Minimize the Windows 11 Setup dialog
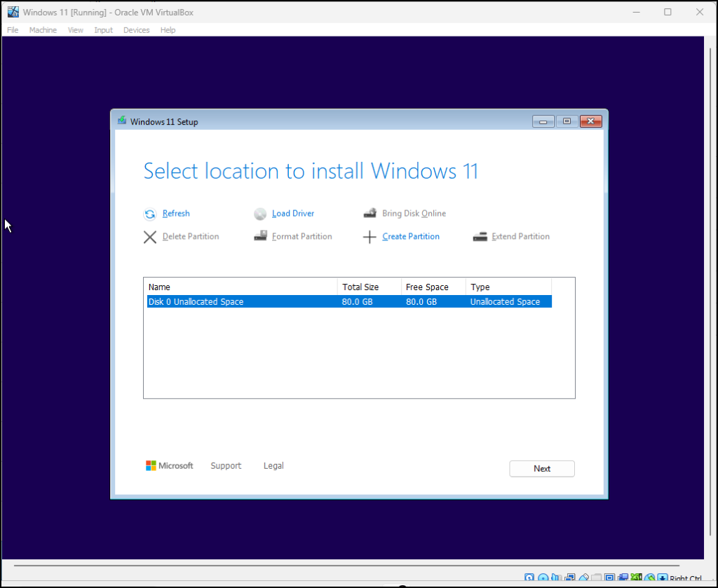The height and width of the screenshot is (588, 718). tap(543, 121)
